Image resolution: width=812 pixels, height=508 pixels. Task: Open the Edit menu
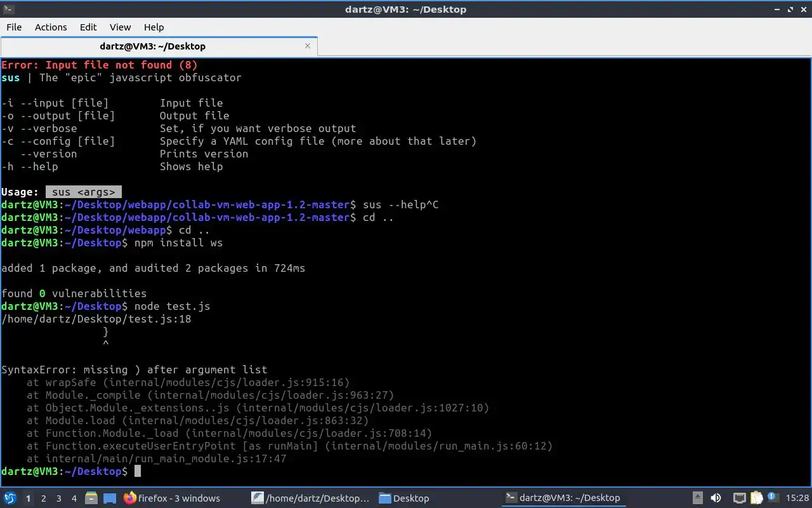[88, 27]
